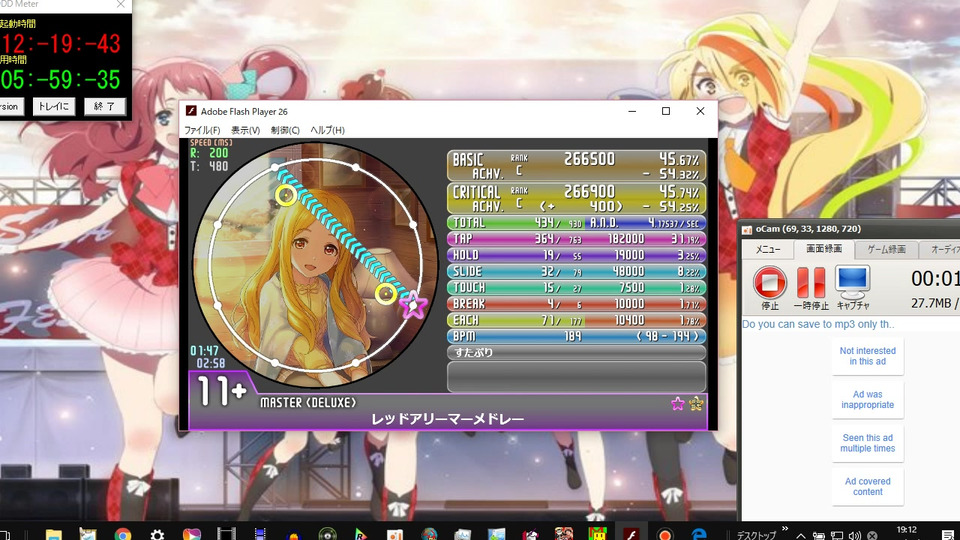Switch to oCam メニュー tab
Screen dimensions: 960x540
coord(767,250)
